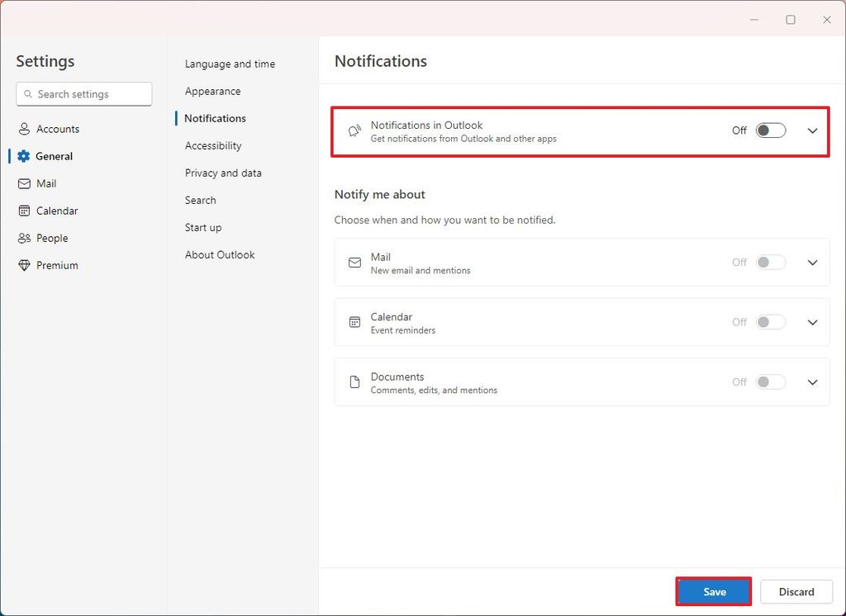Select the Calendar icon in sidebar
The height and width of the screenshot is (616, 846).
point(26,211)
